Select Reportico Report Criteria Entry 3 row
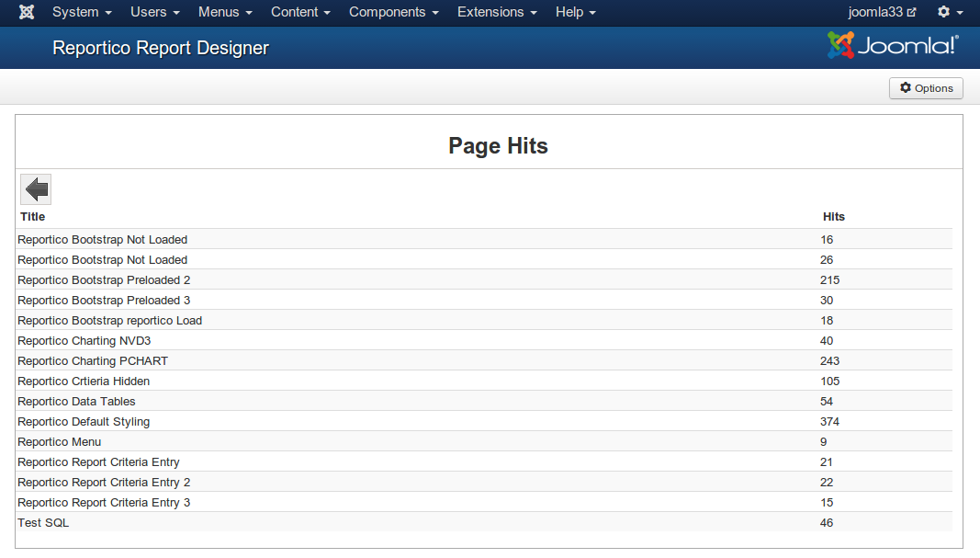Image resolution: width=980 pixels, height=558 pixels. [484, 502]
